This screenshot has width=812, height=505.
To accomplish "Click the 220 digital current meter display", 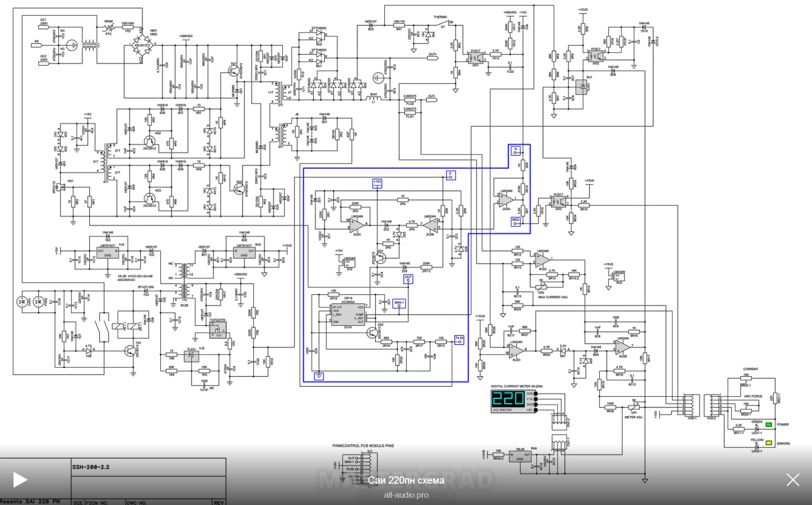I will point(508,398).
